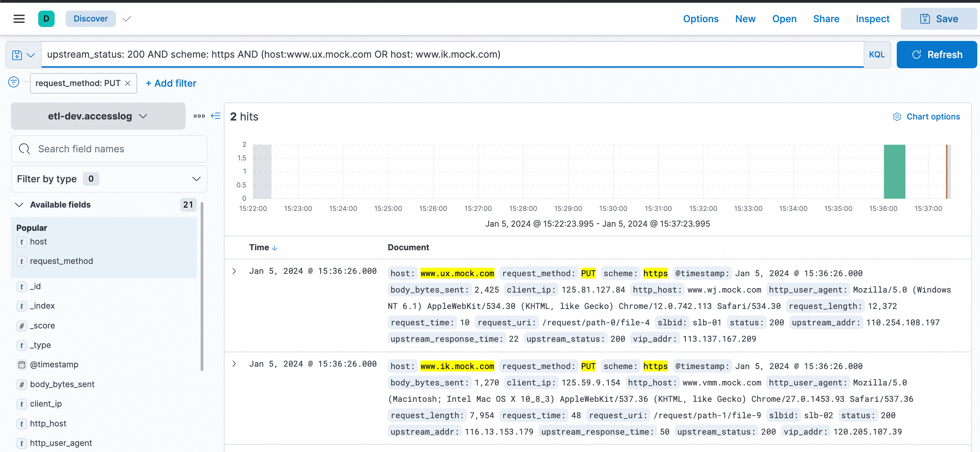Click the Refresh button
This screenshot has height=452, width=980.
coord(937,55)
